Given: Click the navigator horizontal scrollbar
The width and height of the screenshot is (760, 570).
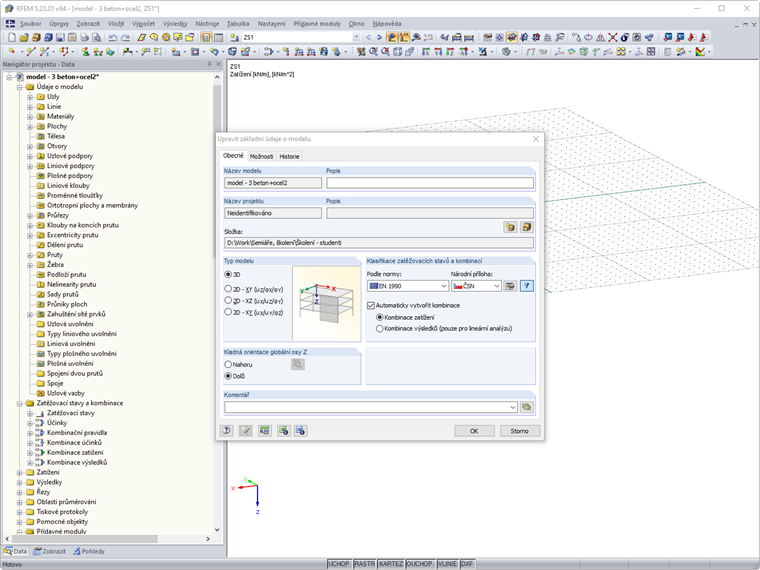Looking at the screenshot, I should coord(85,538).
